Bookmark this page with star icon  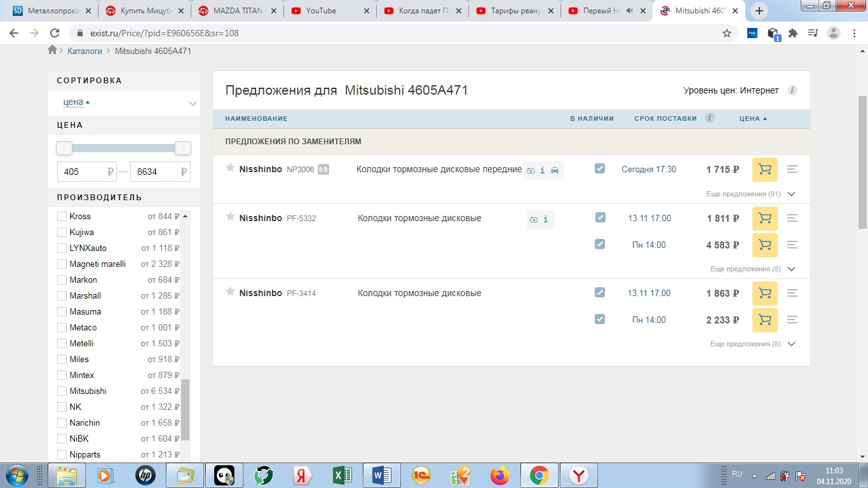[x=727, y=33]
